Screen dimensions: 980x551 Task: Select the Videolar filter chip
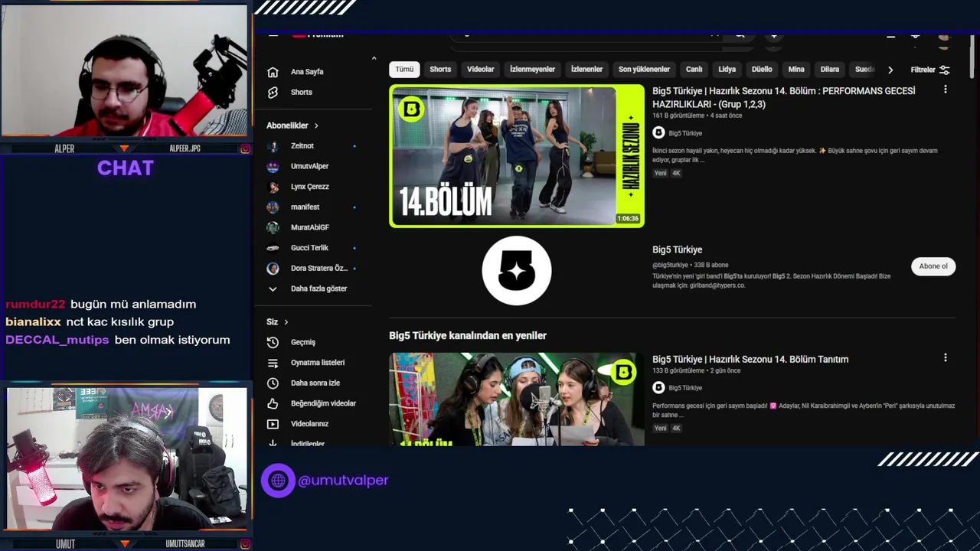pyautogui.click(x=481, y=69)
